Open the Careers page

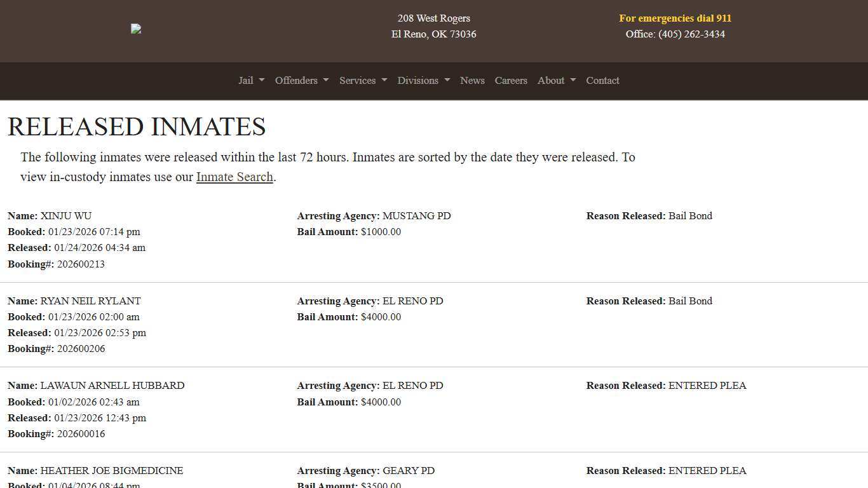(511, 81)
